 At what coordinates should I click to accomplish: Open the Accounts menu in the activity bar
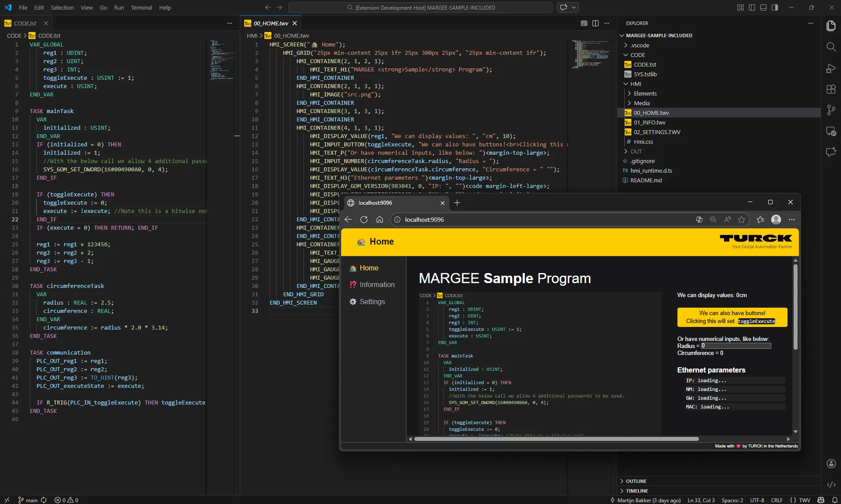coord(831,464)
